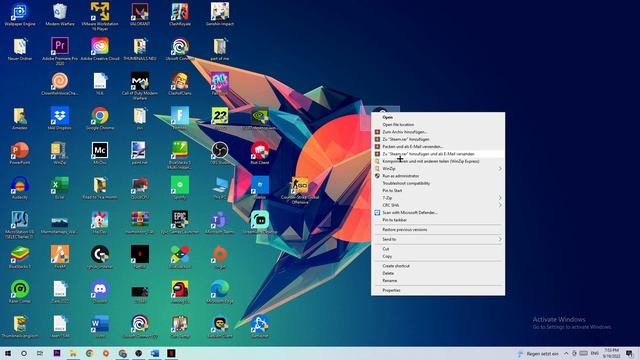Viewport: 640px width, 360px height.
Task: Launch VALORANT desktop shortcut
Action: click(x=140, y=15)
